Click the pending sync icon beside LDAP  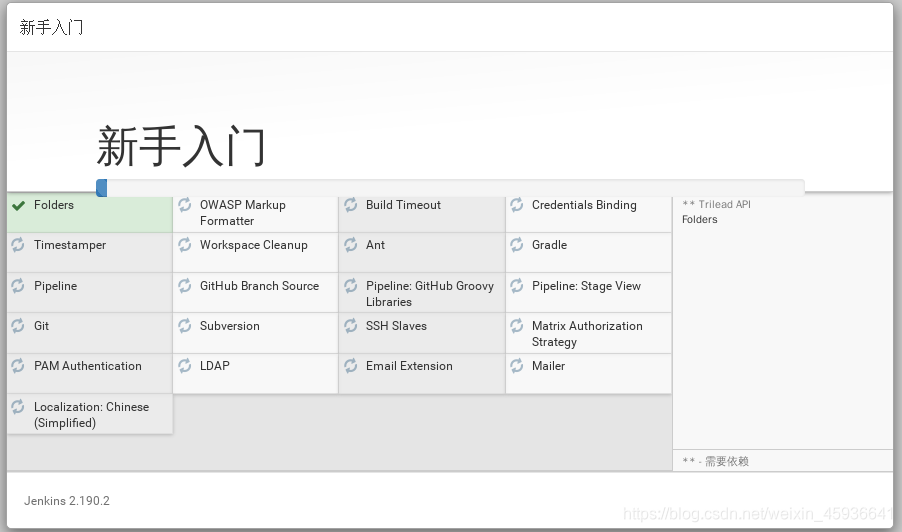185,366
